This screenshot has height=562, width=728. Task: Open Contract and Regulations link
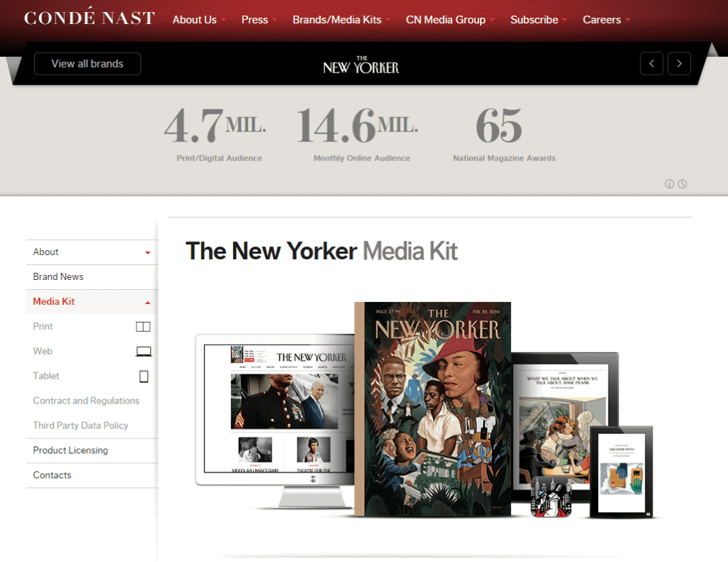coord(86,401)
